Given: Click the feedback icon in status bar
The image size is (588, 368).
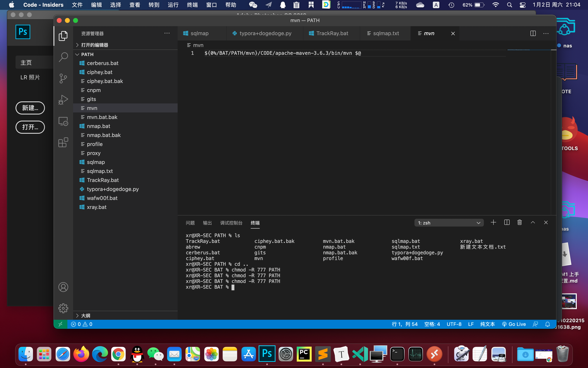Looking at the screenshot, I should pyautogui.click(x=535, y=324).
